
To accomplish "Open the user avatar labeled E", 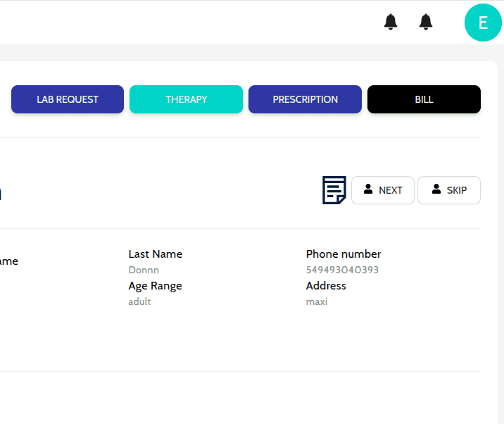I will click(x=483, y=23).
